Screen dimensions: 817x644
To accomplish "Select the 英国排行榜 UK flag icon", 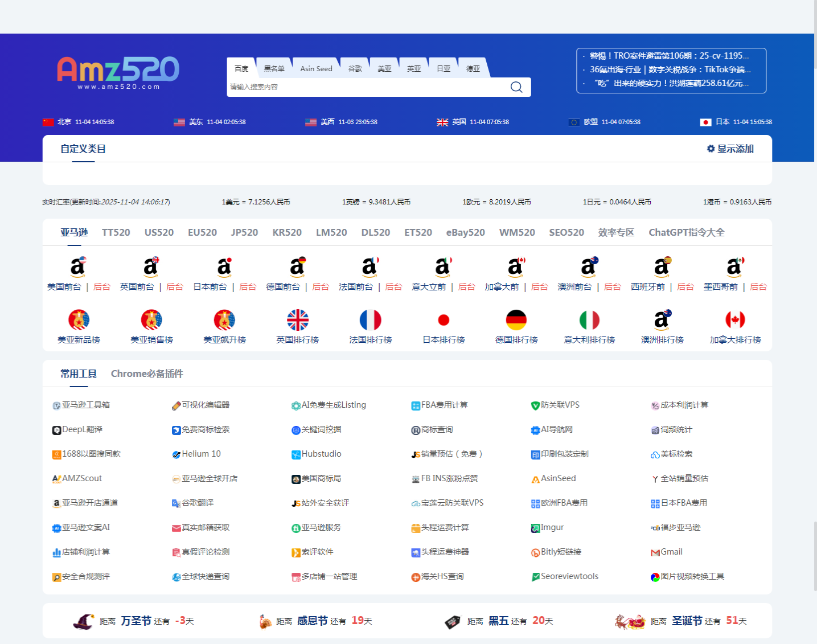I will click(x=298, y=320).
